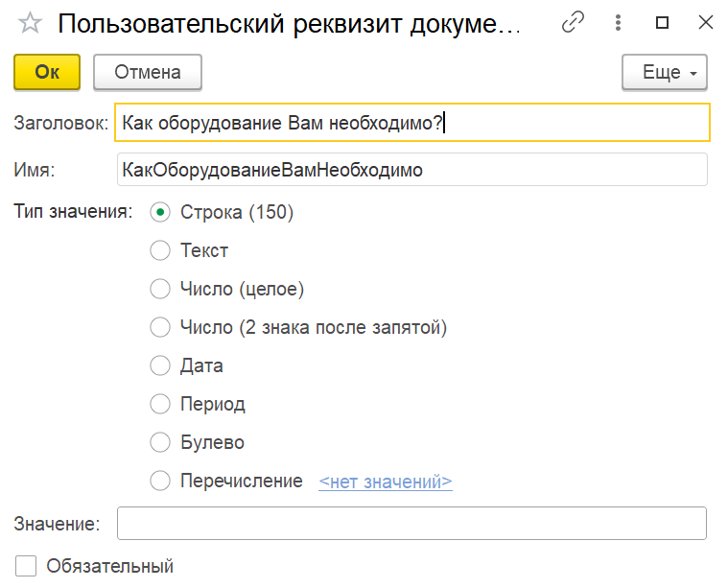Screen dimensions: 728x588
Task: Choose the Период value type
Action: click(160, 404)
